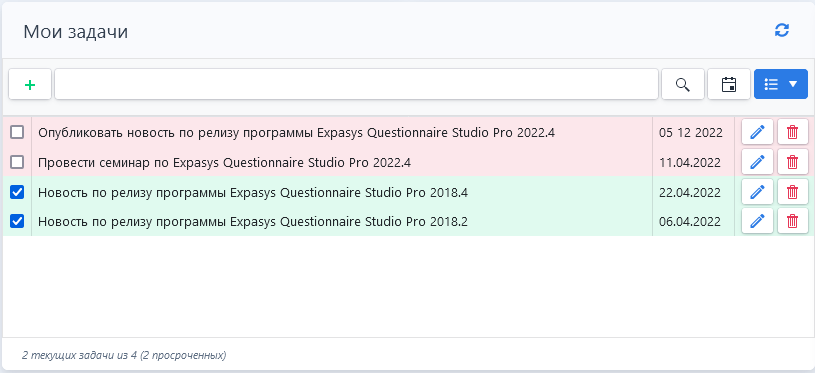This screenshot has height=373, width=815.
Task: Click the magnifier search icon
Action: [682, 84]
